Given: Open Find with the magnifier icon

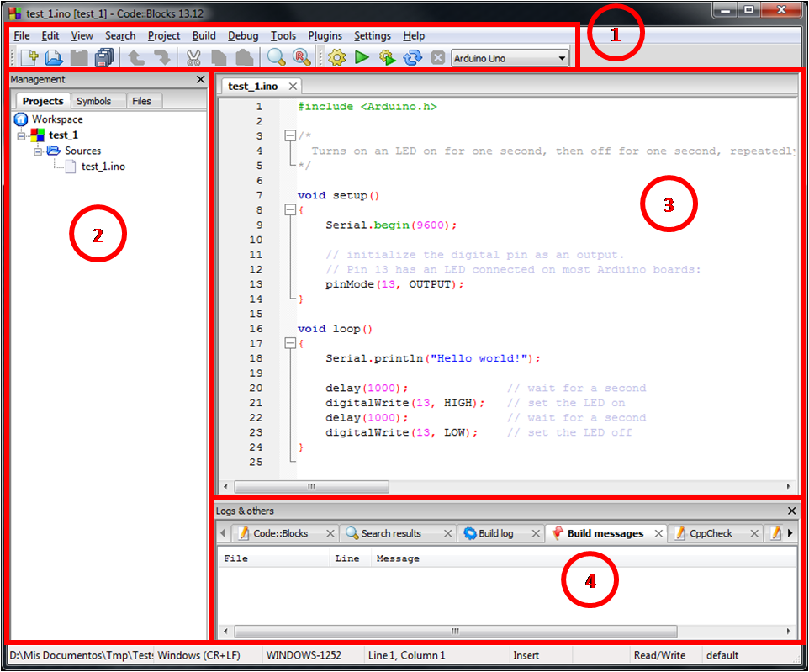Looking at the screenshot, I should pos(276,57).
